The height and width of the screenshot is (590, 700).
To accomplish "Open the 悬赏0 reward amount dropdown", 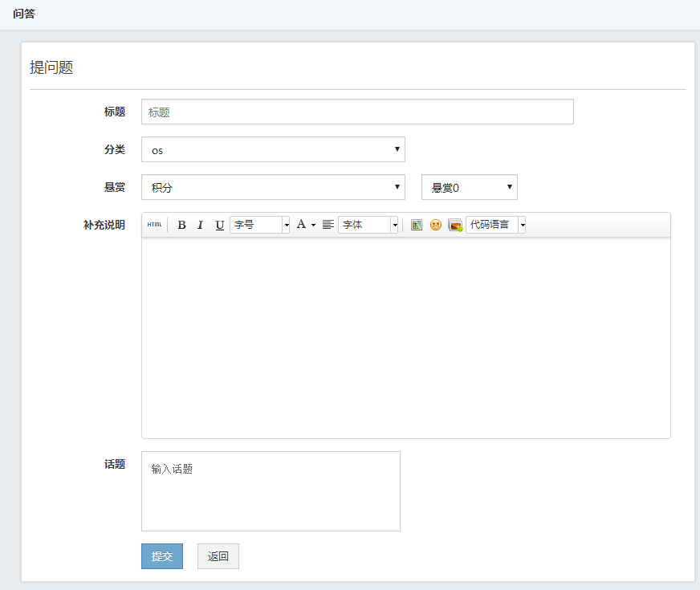I will tap(470, 187).
